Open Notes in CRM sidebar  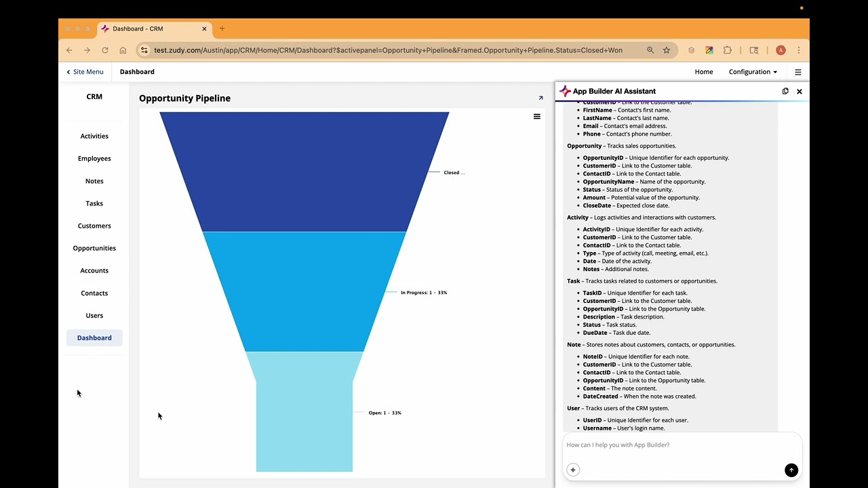tap(94, 181)
